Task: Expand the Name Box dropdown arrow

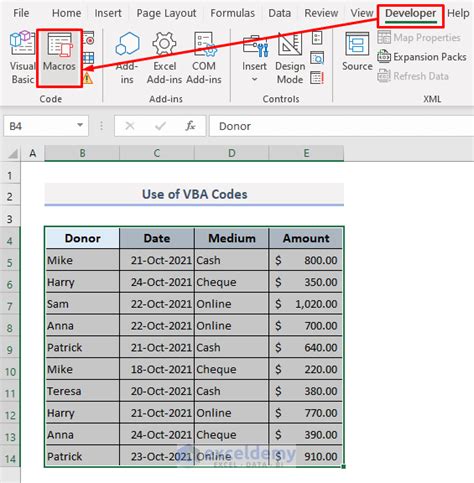Action: click(x=80, y=125)
